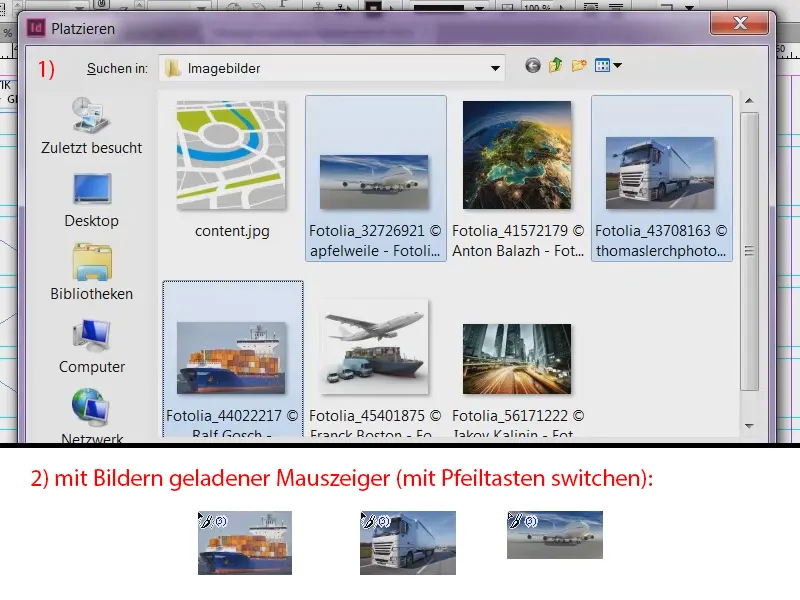Close the Platzieren dialog
This screenshot has width=800, height=600.
(740, 23)
